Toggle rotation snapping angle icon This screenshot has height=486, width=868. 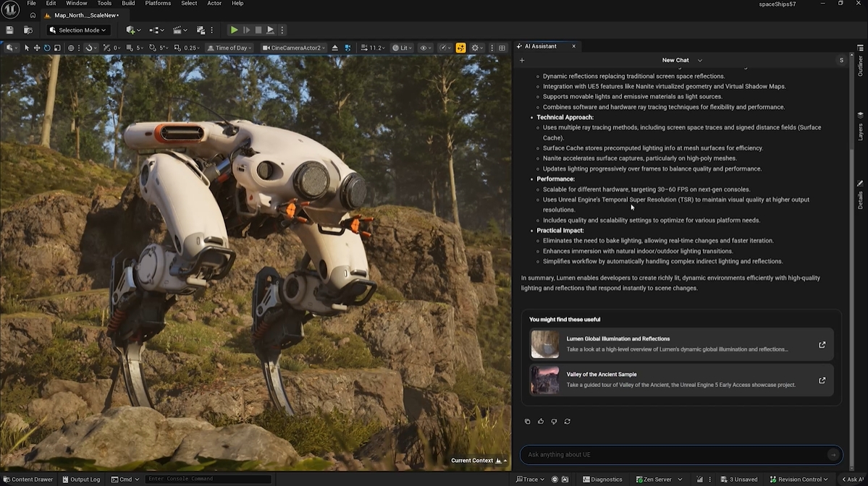pyautogui.click(x=153, y=48)
